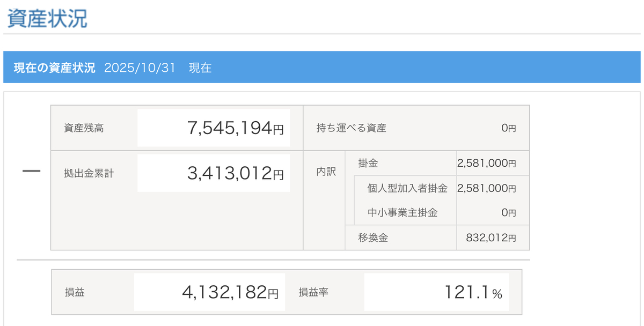Click the 4,132,182円 profit value box

[x=230, y=292]
